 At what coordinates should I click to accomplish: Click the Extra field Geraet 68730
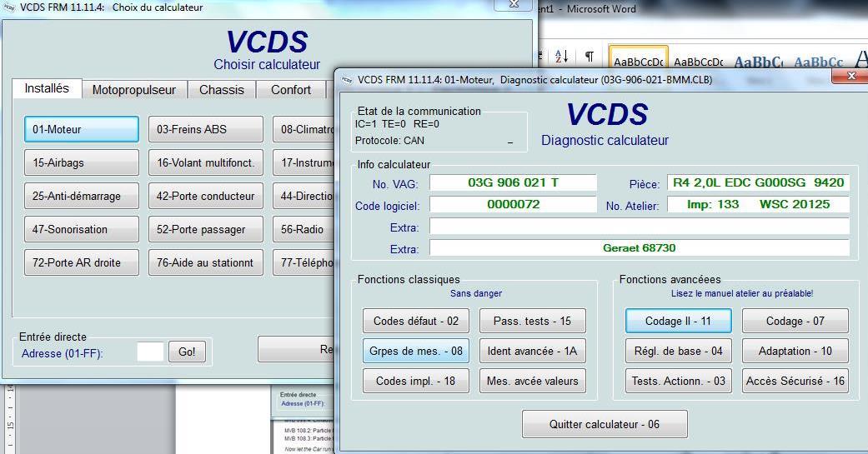640,247
